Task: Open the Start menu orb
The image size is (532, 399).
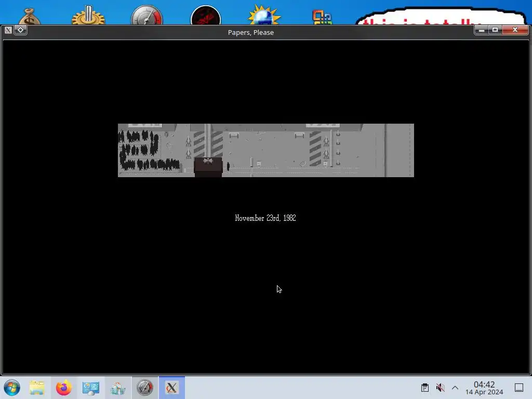Action: 12,388
